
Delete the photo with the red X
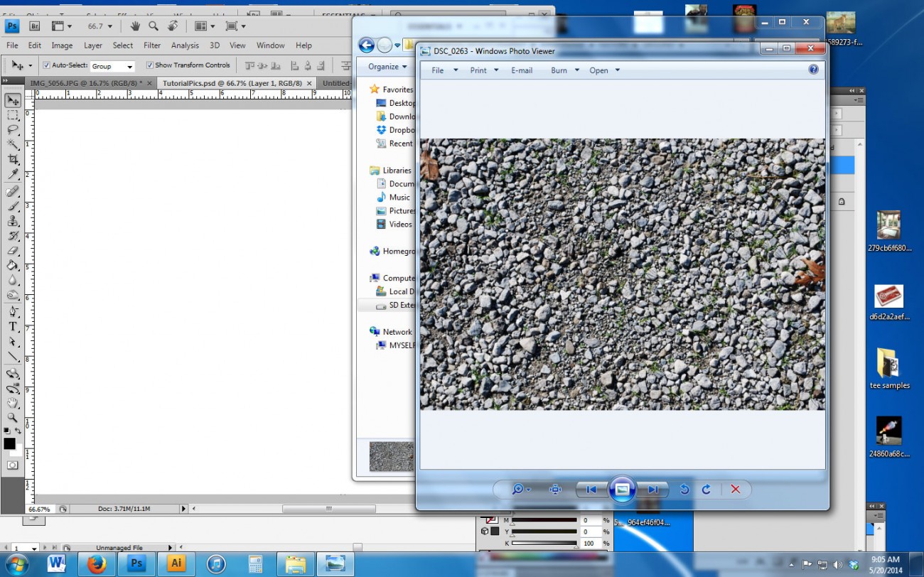[x=736, y=490]
